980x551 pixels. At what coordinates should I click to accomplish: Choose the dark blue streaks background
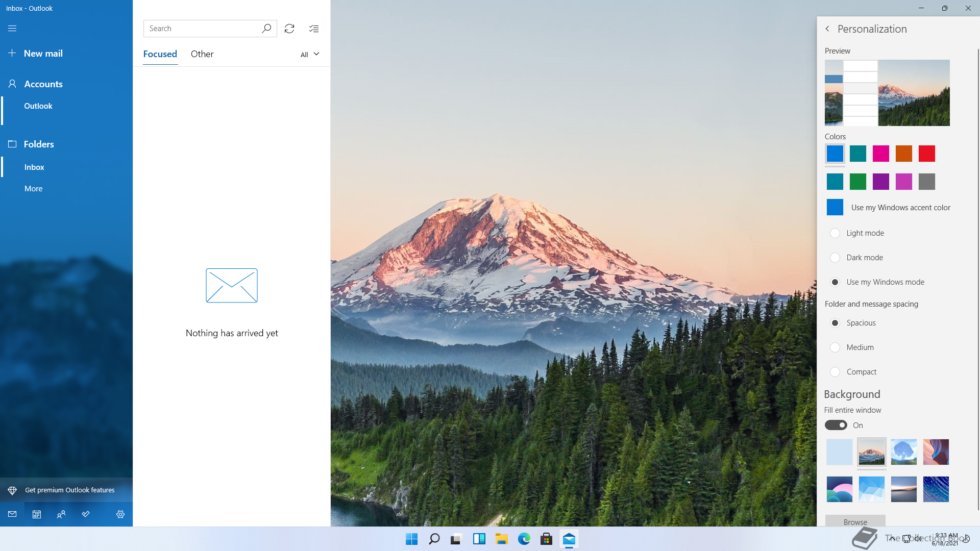coord(936,489)
